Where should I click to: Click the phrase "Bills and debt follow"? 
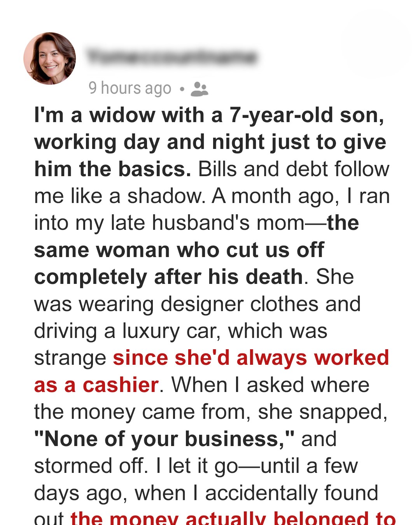click(294, 169)
